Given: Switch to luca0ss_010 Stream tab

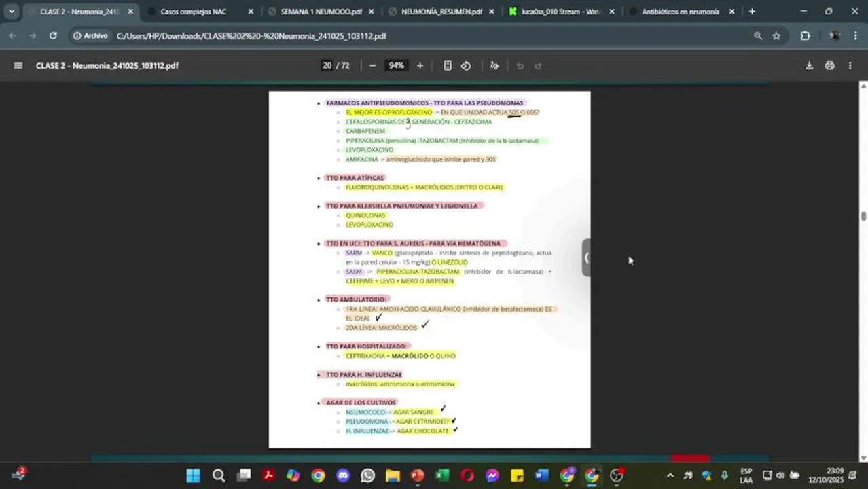Looking at the screenshot, I should (x=562, y=12).
